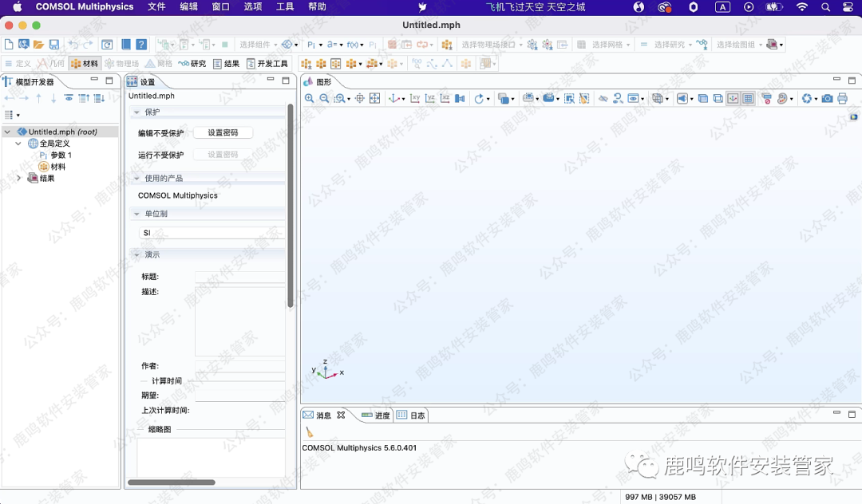
Task: Expand the 结果 node in model tree
Action: [19, 179]
